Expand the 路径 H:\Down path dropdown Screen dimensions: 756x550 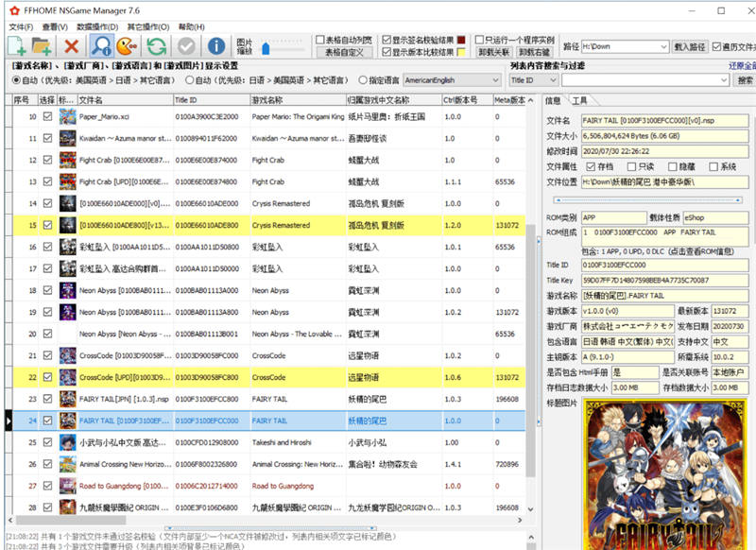pos(663,46)
